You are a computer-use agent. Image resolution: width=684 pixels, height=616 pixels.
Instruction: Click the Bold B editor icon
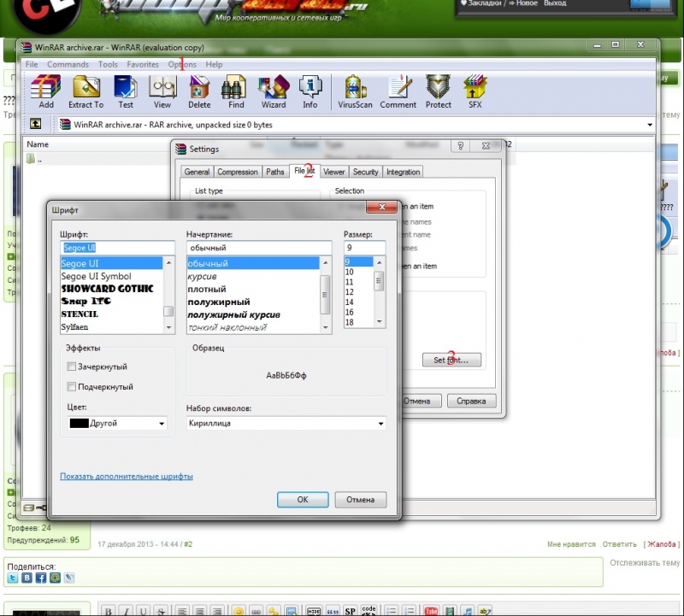pos(109,611)
